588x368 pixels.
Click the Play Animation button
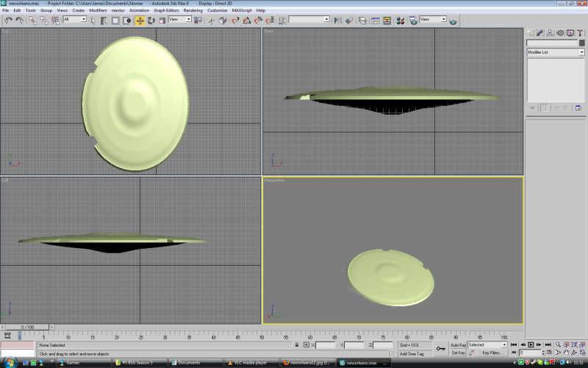(531, 344)
